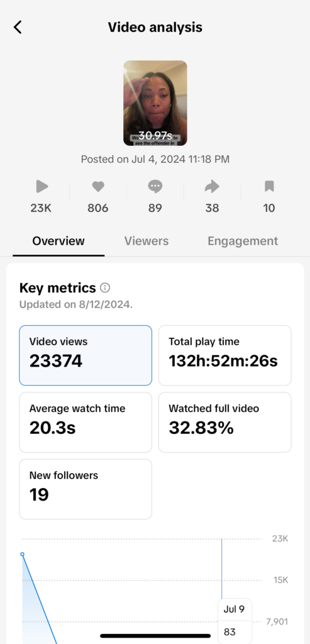The image size is (310, 644).
Task: Open the video thumbnail preview
Action: point(155,103)
